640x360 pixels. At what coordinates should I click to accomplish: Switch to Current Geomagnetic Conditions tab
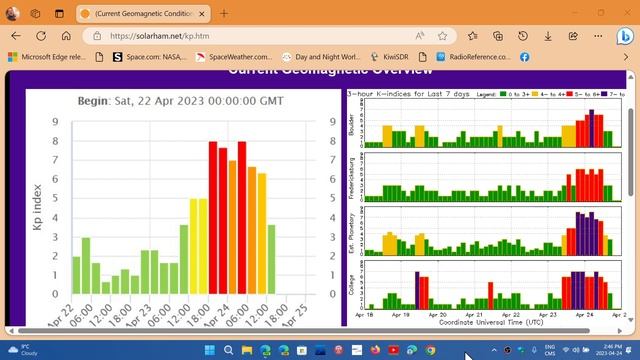[x=143, y=13]
